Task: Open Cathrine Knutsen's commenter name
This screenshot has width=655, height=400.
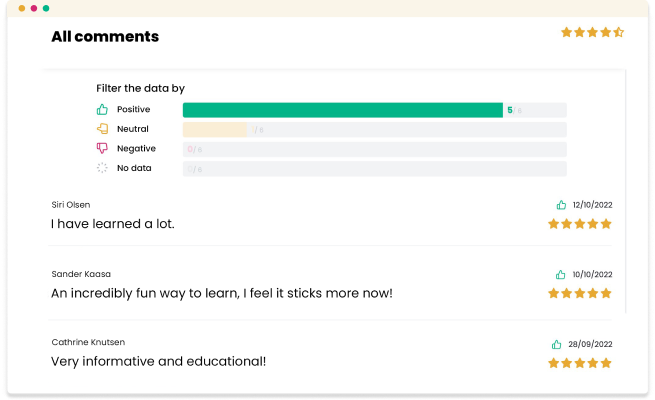Action: point(88,342)
